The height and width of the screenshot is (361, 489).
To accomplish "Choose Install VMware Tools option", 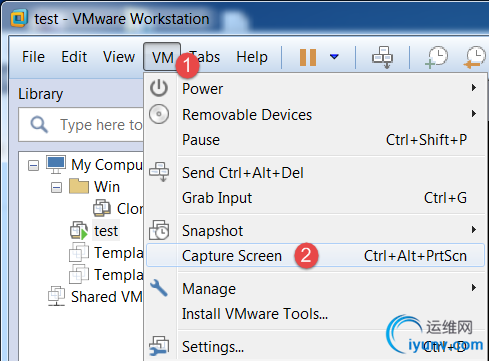I will coord(255,314).
